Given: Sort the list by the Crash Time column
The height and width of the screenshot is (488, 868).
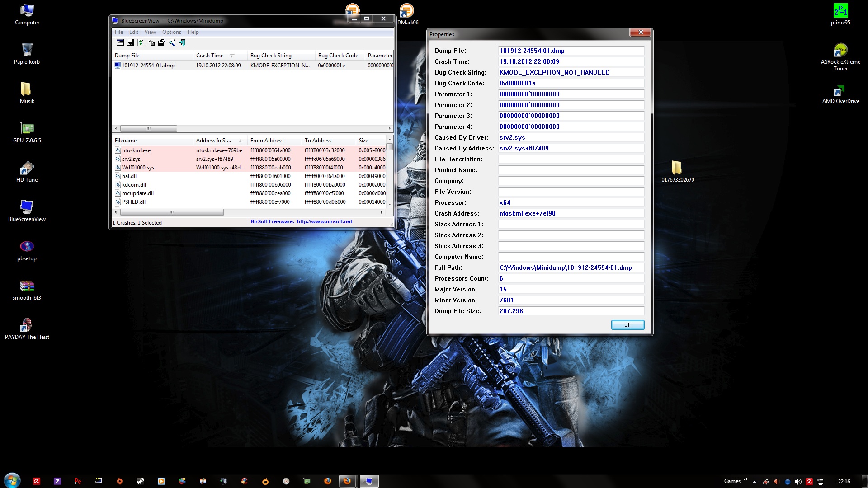Looking at the screenshot, I should 210,56.
